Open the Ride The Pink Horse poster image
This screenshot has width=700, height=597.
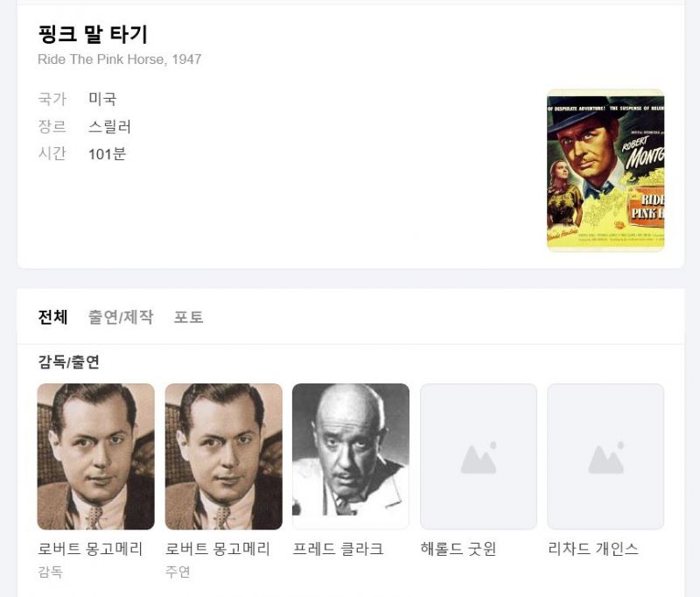(605, 170)
